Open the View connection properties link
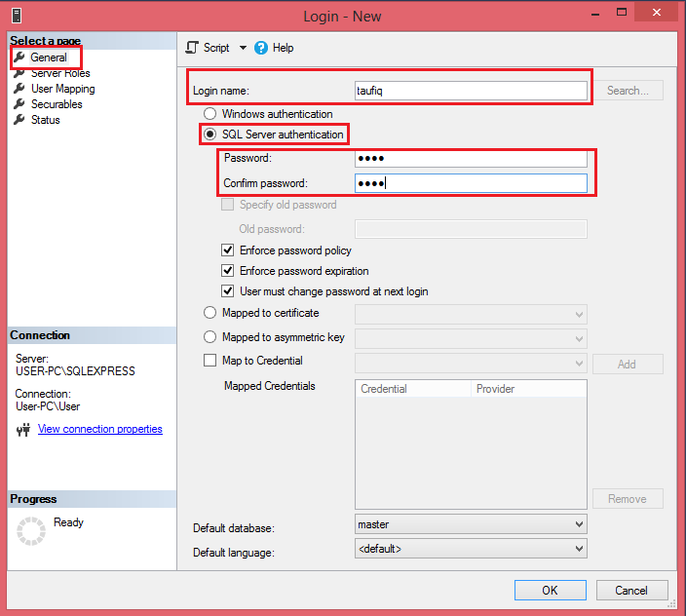The width and height of the screenshot is (686, 616). point(99,429)
